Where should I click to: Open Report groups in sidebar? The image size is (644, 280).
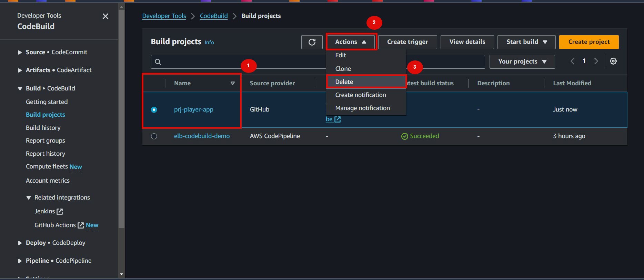pos(46,141)
